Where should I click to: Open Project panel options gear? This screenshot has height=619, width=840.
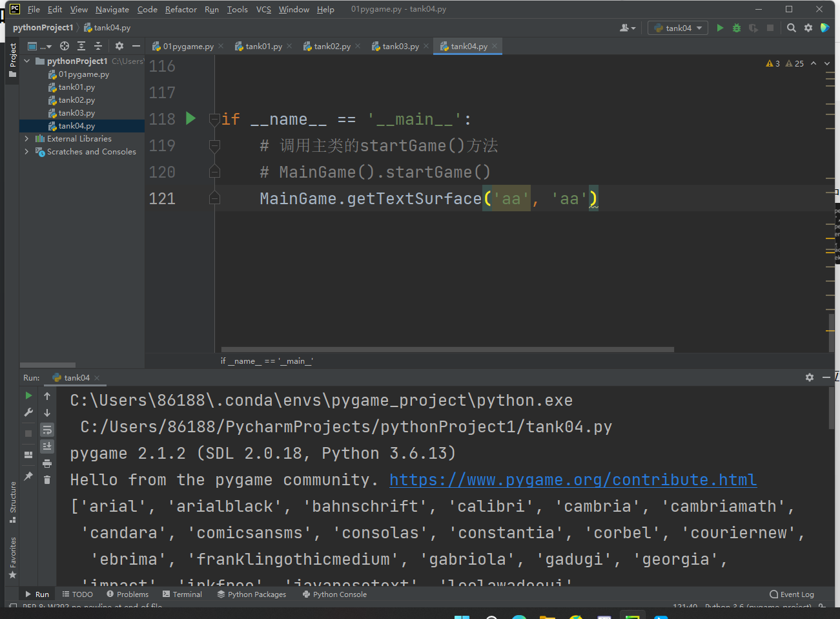119,46
